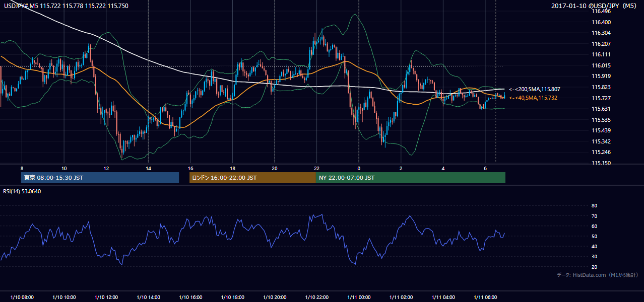Click price axis value 116.015
This screenshot has width=644, height=302.
(601, 65)
